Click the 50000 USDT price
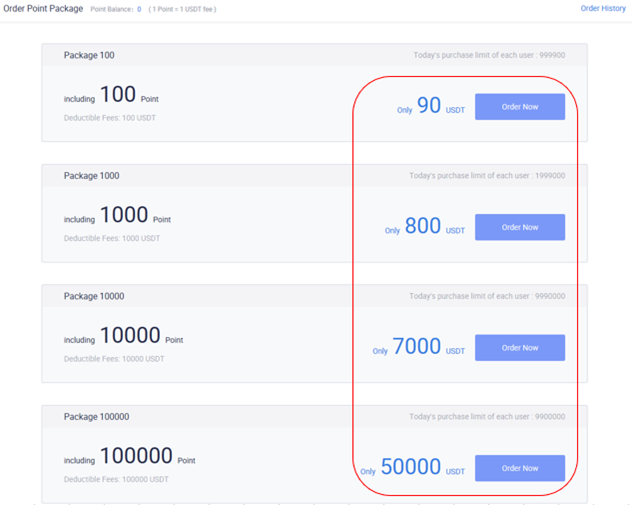Image resolution: width=632 pixels, height=505 pixels. click(x=413, y=467)
